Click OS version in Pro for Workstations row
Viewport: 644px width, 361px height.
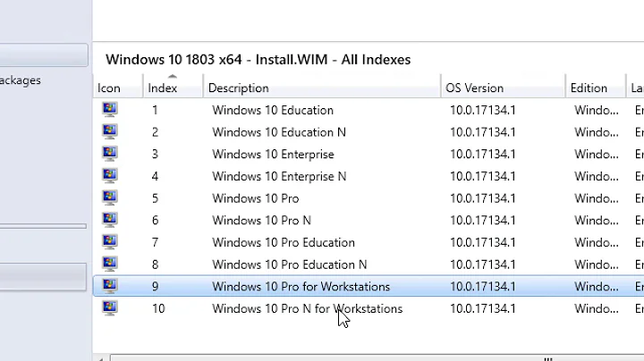click(483, 287)
